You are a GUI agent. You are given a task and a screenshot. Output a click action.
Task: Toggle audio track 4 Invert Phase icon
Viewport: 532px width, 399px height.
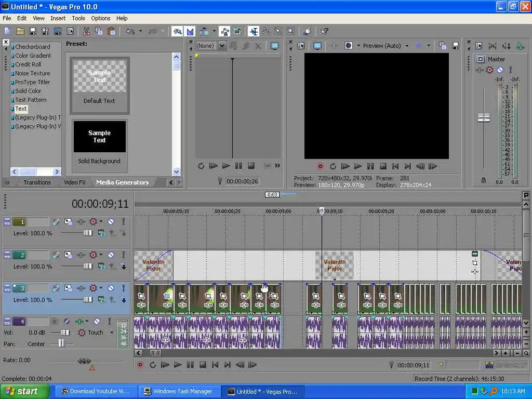[66, 321]
